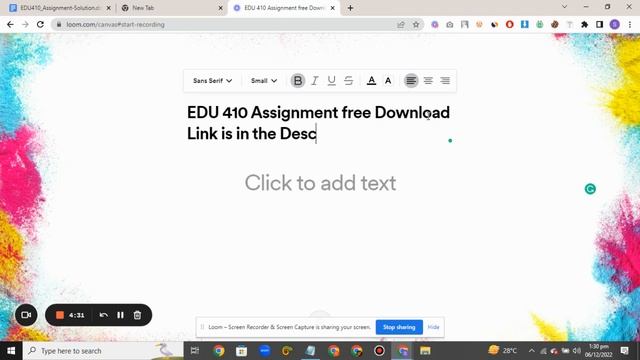Open the Sans Serif font dropdown
This screenshot has height=360, width=640.
click(x=212, y=80)
